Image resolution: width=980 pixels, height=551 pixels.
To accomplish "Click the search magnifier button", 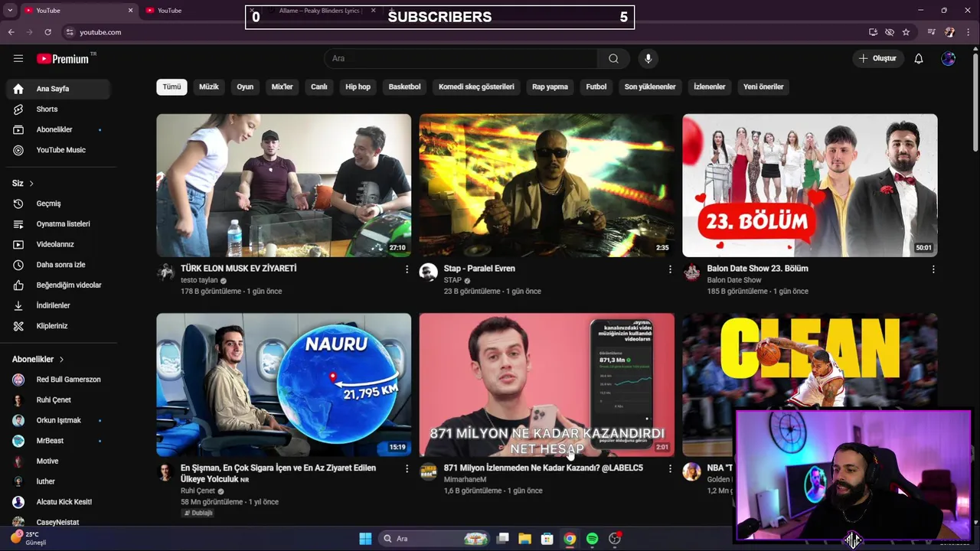I will tap(613, 58).
